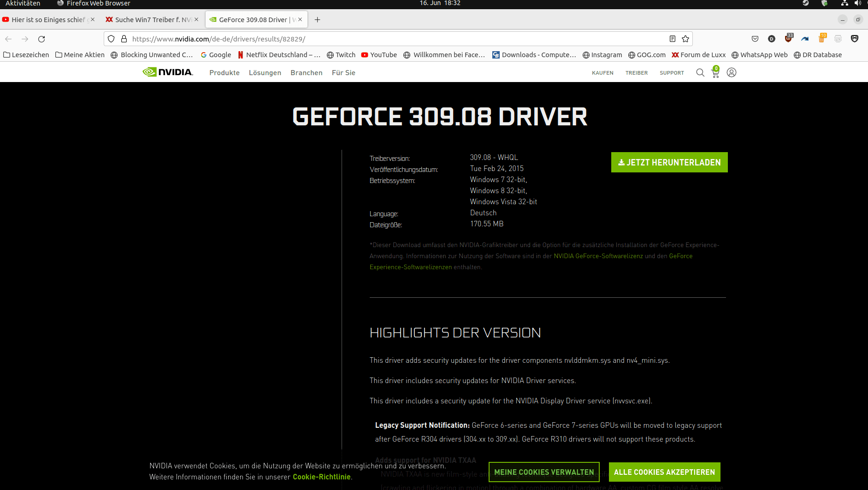Open the Instagram bookmark
Viewport: 868px width, 490px height.
[602, 55]
